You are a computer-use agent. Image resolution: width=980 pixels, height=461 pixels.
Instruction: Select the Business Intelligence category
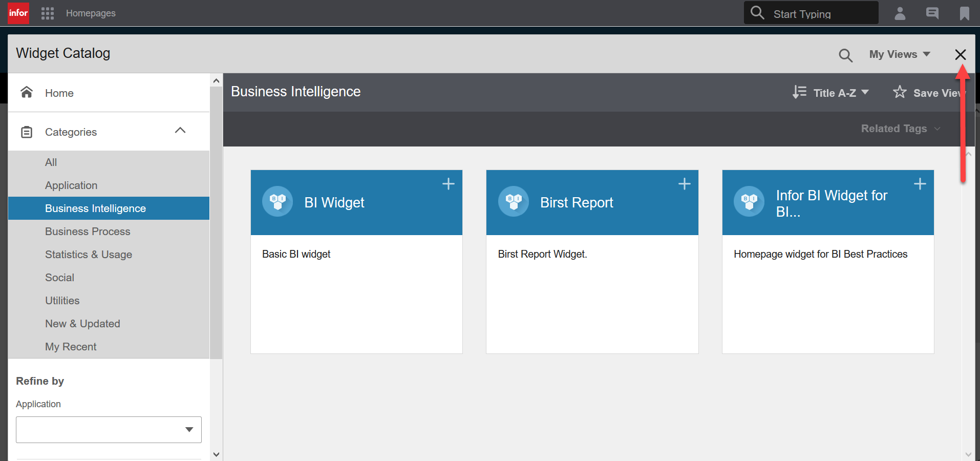[109, 208]
